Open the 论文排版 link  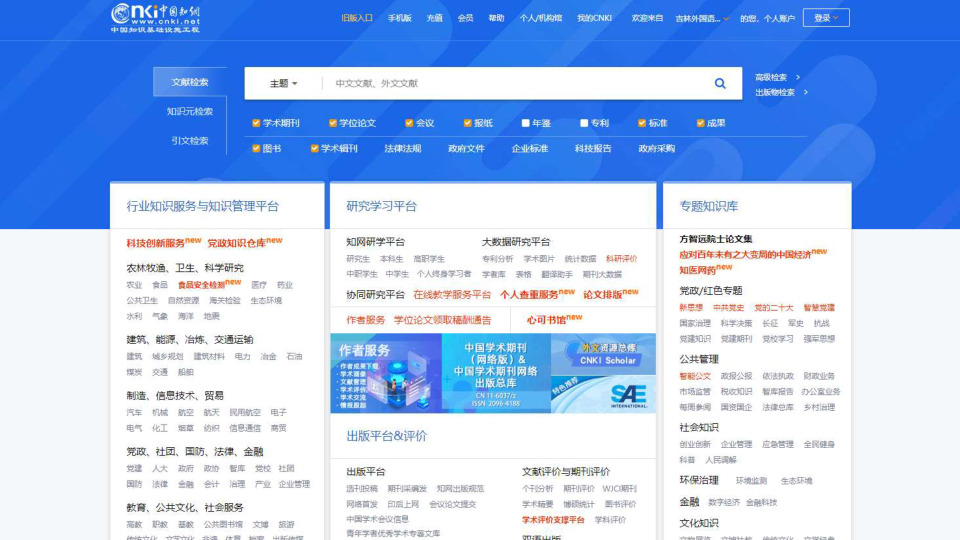(602, 294)
